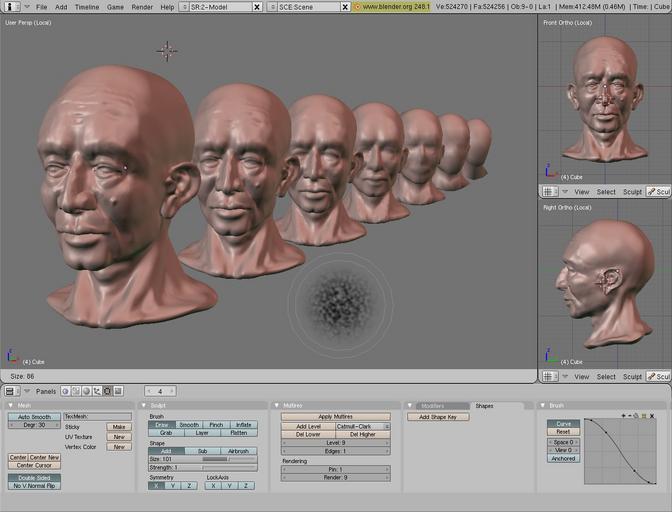Click the Apply Multires button
672x512 pixels.
pos(338,416)
